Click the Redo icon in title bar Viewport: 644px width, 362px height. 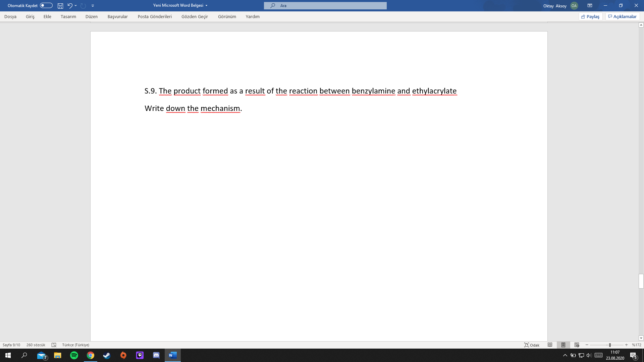pos(83,6)
